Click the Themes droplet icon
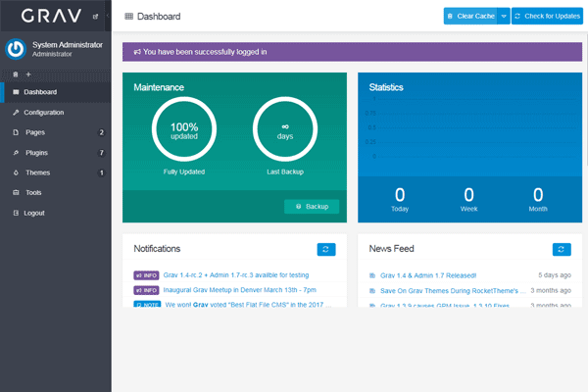 pos(15,172)
